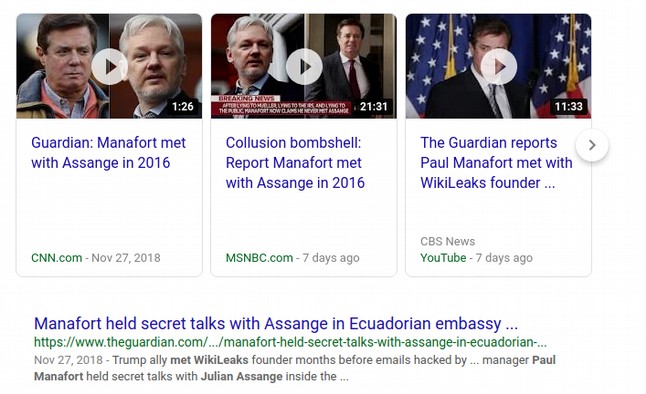Image resolution: width=646 pixels, height=394 pixels.
Task: Play the CNN Manafort Assange video
Action: pyautogui.click(x=109, y=67)
